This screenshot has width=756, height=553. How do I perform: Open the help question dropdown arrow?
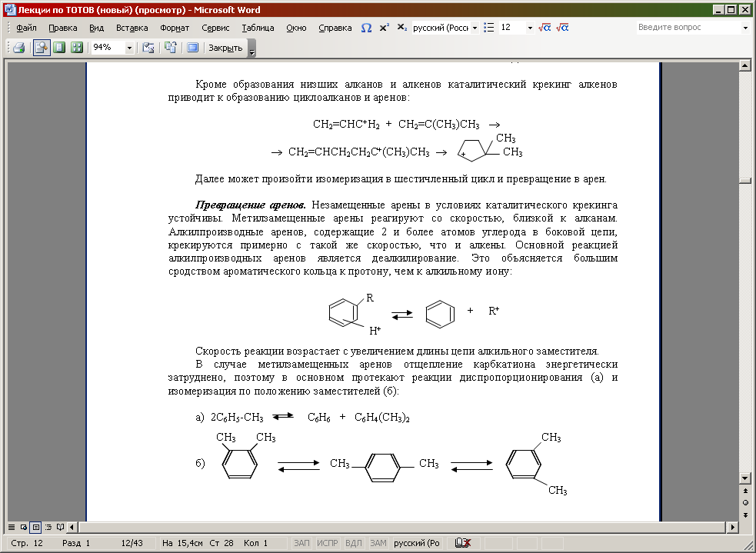click(x=746, y=28)
